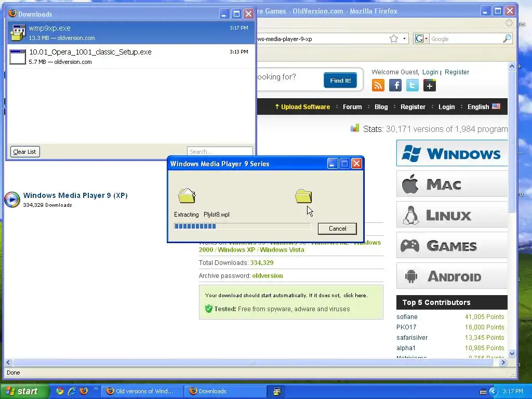Open the search engine selector dropdown
This screenshot has height=399, width=532.
pos(421,38)
